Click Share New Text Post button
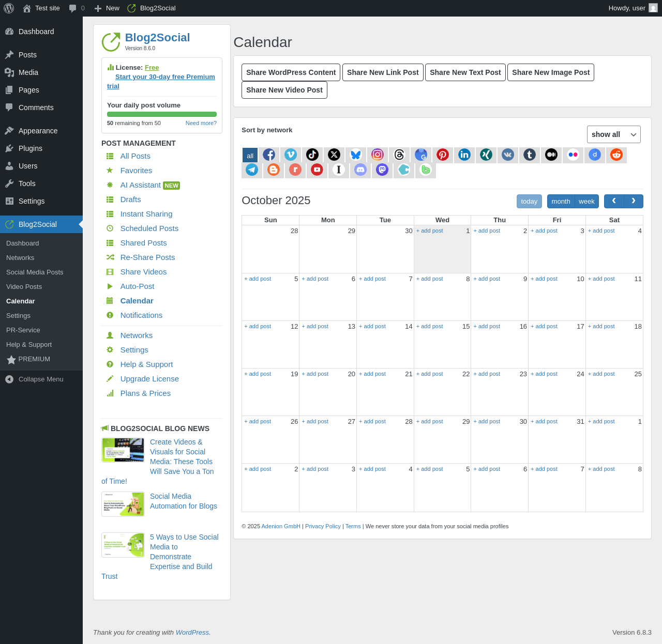 click(465, 72)
